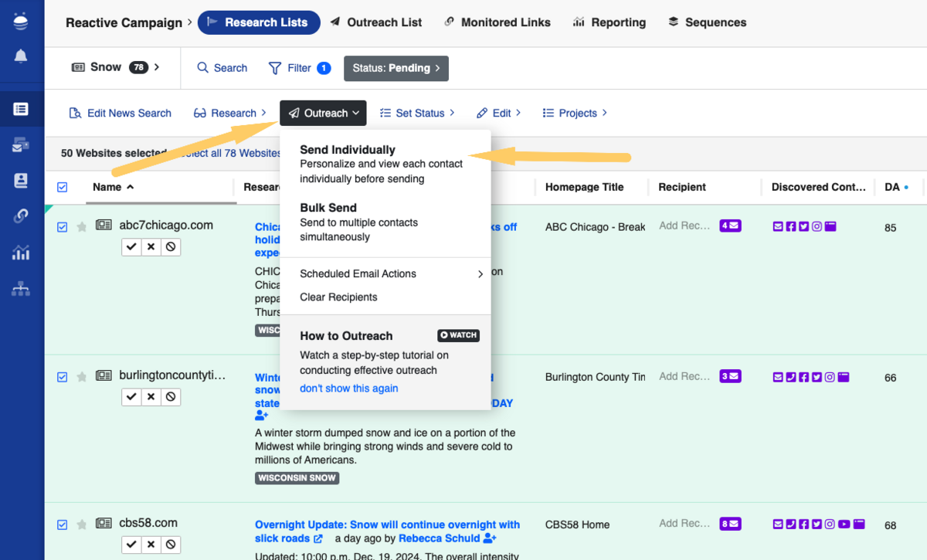
Task: Star the abc7chicago.com website row
Action: 82,226
